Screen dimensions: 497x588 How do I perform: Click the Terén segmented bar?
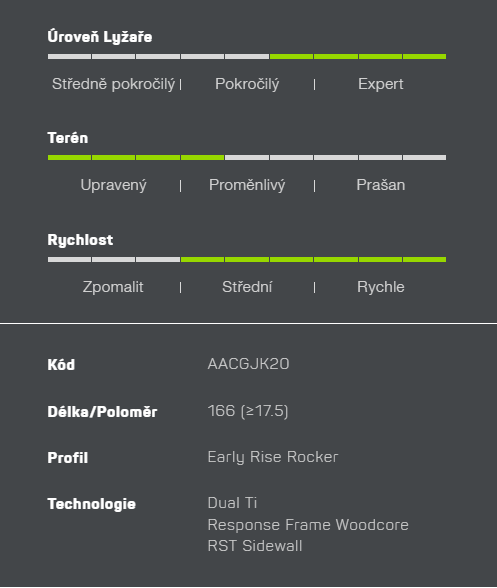(247, 158)
